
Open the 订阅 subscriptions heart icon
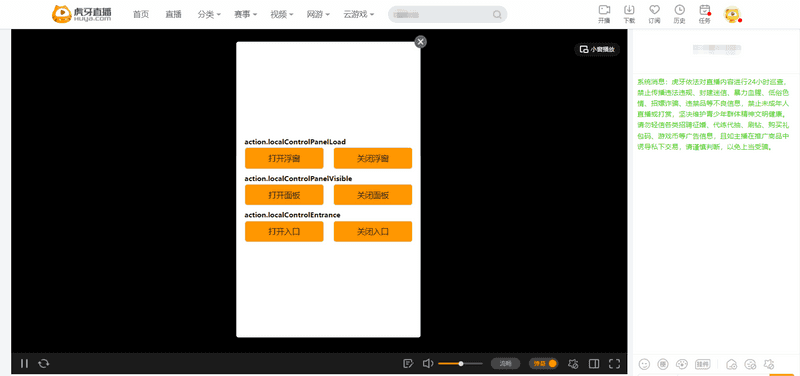point(655,14)
